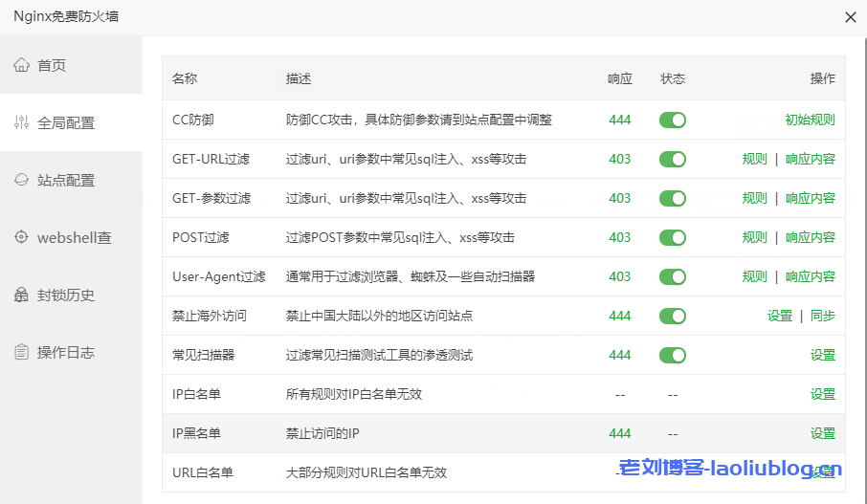Open 规则 link for POST过滤
This screenshot has height=504, width=867.
[754, 237]
